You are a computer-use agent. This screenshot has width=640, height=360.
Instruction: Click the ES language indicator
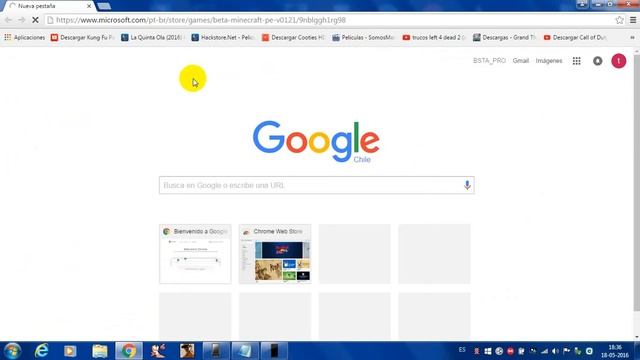click(462, 350)
